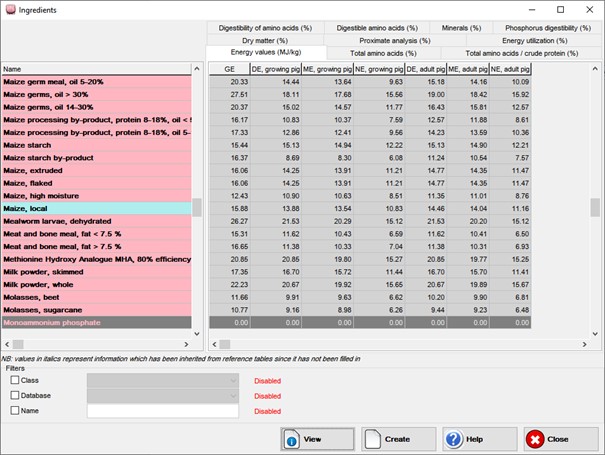Click data table scroll right arrow
Screen dimensions: 605x455
coord(585,344)
